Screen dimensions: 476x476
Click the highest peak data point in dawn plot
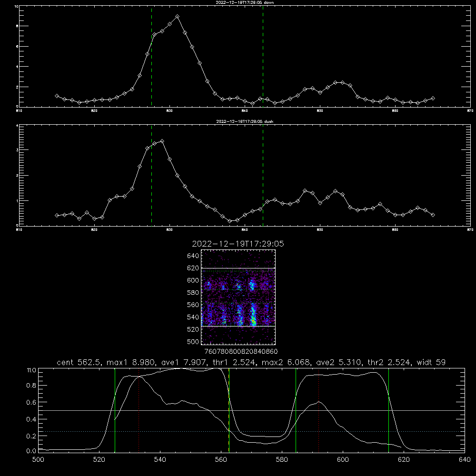click(177, 16)
